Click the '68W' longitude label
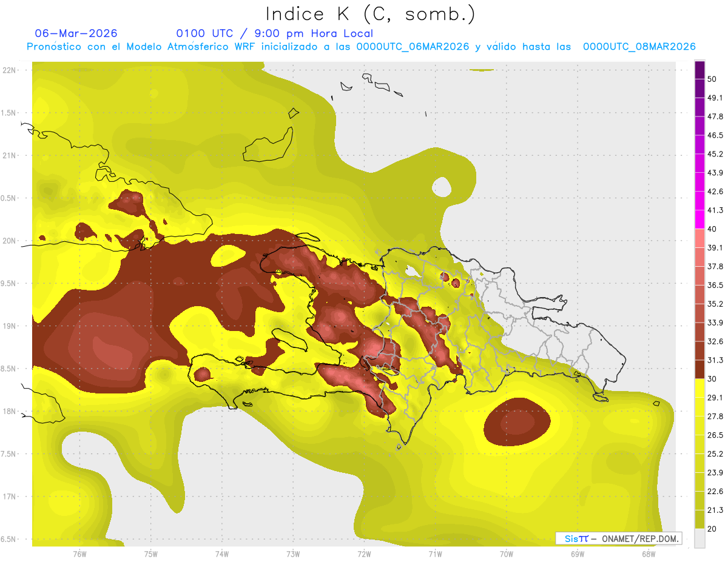This screenshot has height=562, width=728. 648,554
